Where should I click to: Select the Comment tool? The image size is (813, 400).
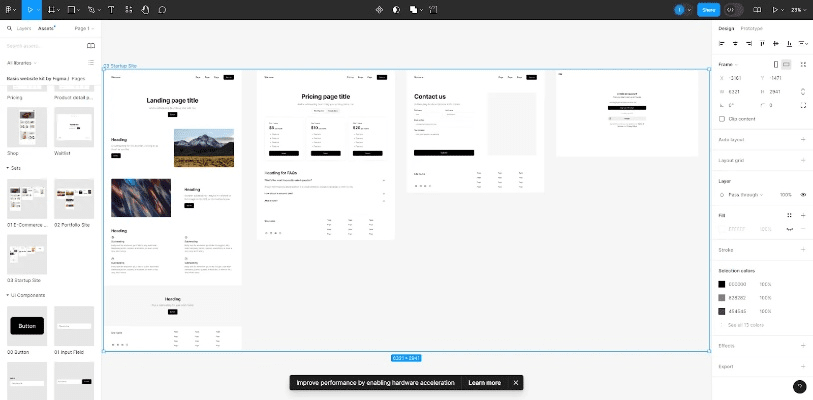(163, 9)
